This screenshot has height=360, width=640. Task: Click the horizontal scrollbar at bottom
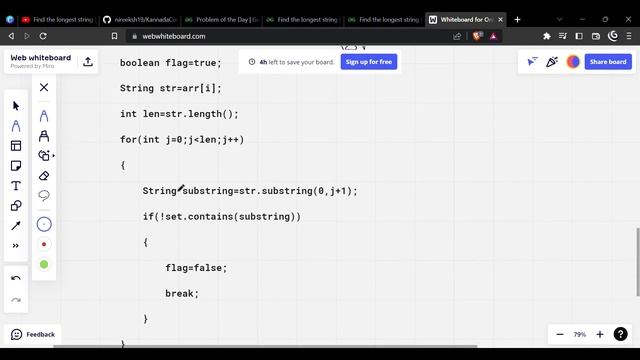coord(265,346)
